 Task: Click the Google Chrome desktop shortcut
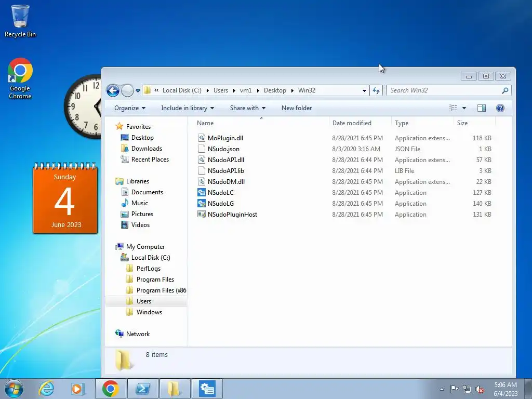pos(20,79)
